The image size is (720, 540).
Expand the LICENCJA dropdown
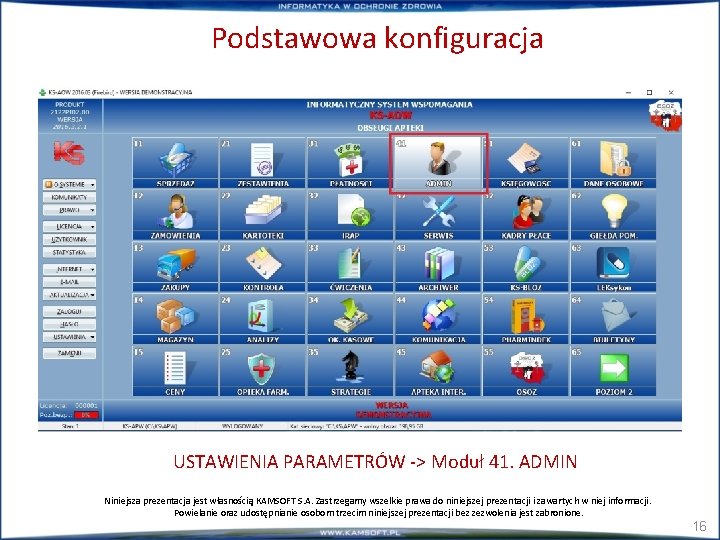69,227
